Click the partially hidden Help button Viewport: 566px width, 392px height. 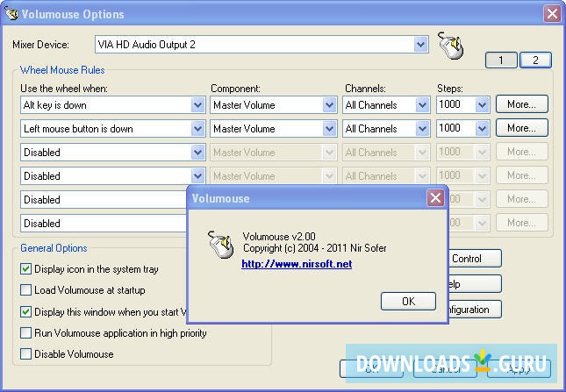pyautogui.click(x=475, y=284)
